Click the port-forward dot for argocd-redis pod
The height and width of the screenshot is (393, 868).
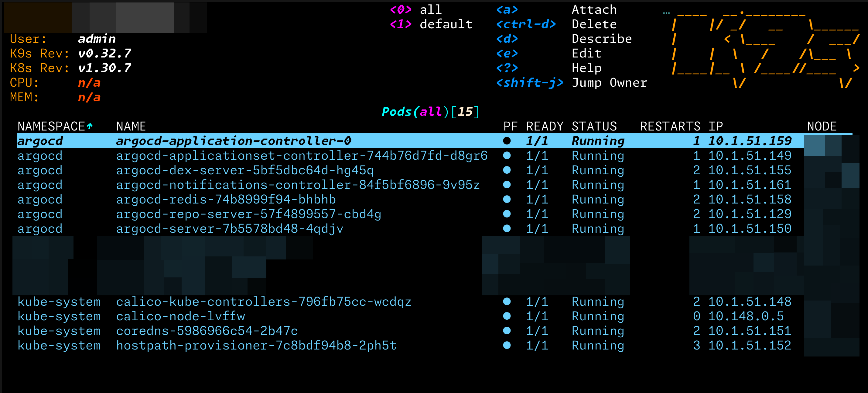[507, 199]
